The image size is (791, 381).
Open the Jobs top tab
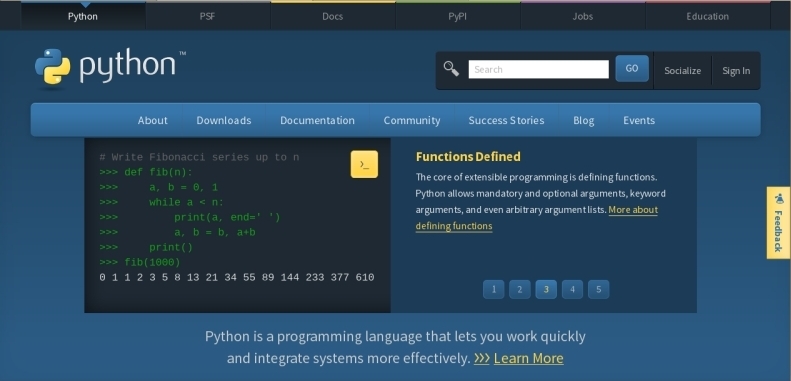(x=583, y=16)
